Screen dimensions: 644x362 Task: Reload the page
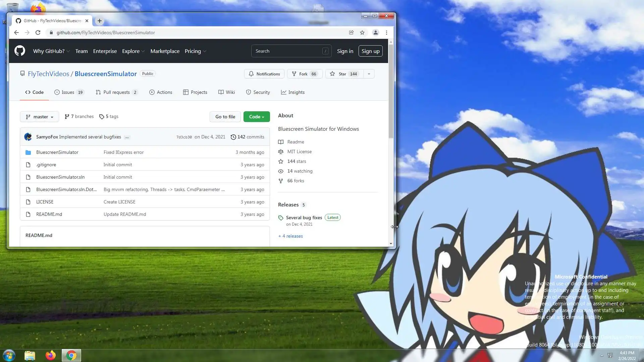(x=38, y=33)
